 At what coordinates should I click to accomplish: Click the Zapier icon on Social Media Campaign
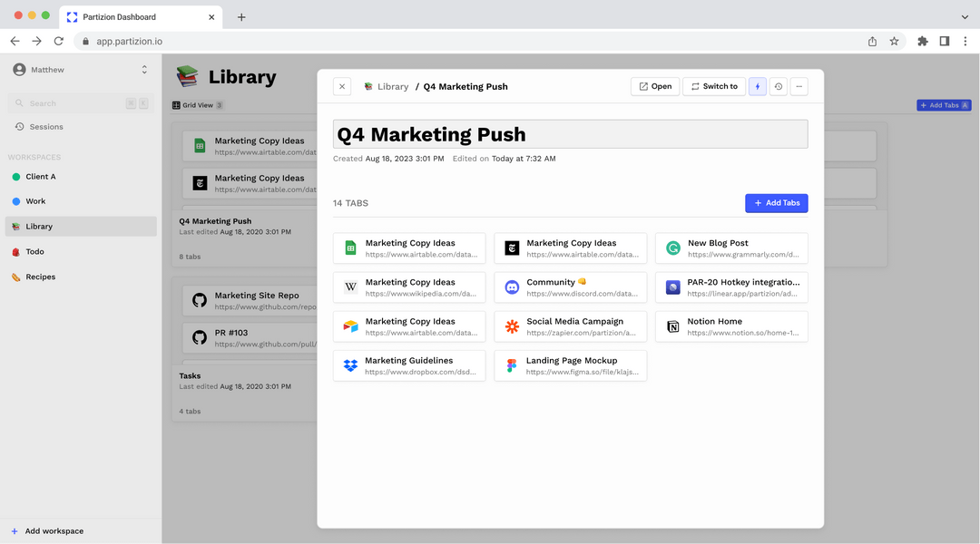tap(511, 326)
